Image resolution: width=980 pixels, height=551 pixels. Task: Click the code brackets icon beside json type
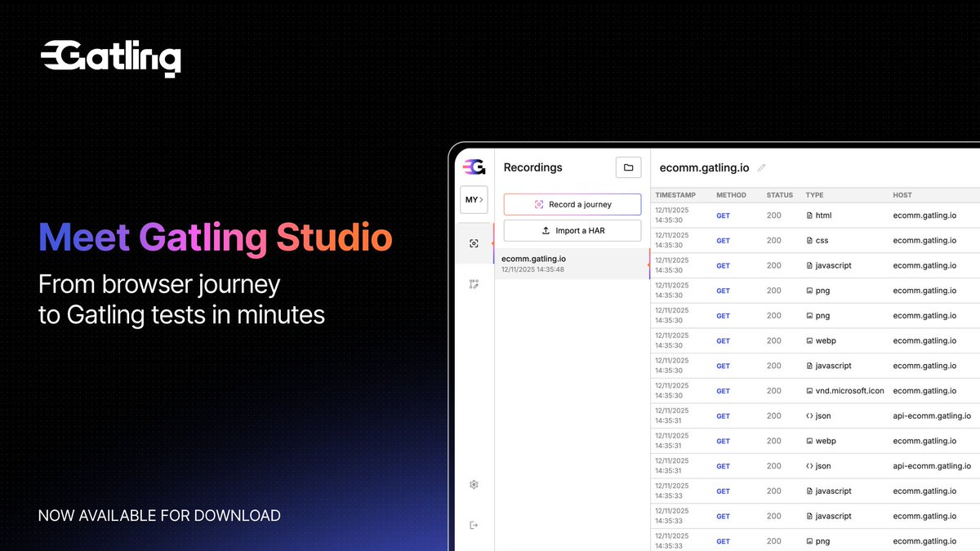click(x=808, y=415)
